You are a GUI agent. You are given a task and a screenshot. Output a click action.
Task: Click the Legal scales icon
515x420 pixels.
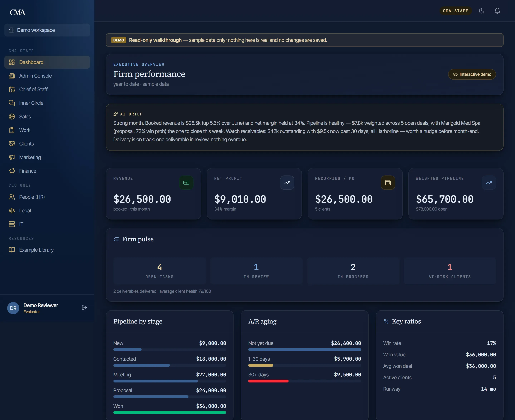(12, 211)
